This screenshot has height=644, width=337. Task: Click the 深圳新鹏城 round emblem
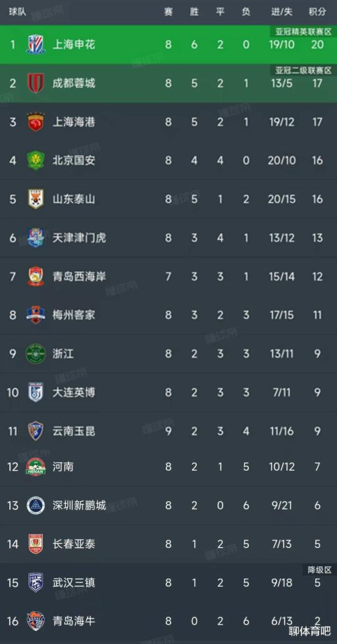tap(36, 505)
